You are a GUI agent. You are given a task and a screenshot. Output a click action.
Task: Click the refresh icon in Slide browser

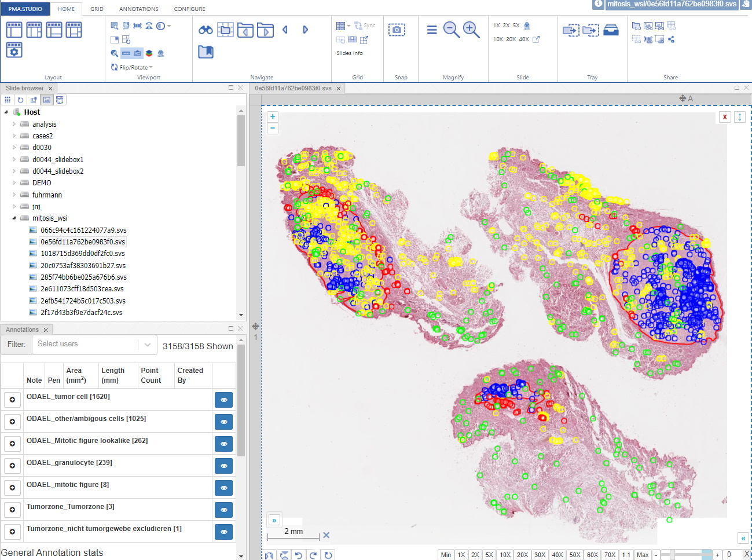click(x=20, y=100)
